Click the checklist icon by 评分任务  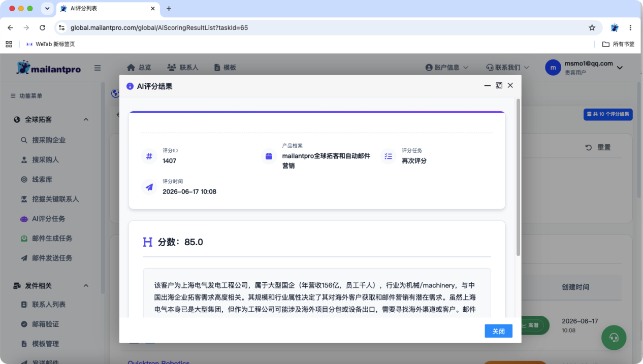[x=389, y=156]
